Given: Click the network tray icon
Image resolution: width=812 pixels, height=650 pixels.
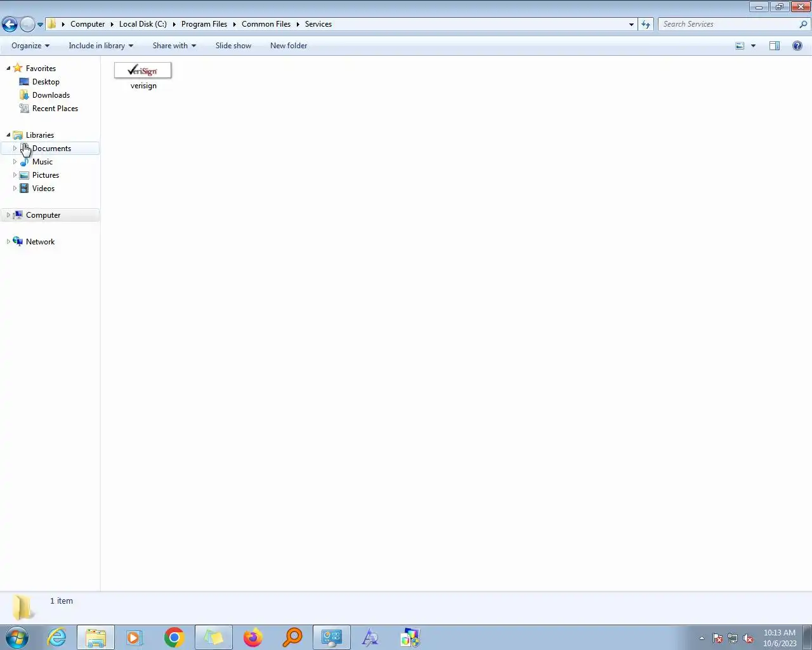Looking at the screenshot, I should click(733, 638).
